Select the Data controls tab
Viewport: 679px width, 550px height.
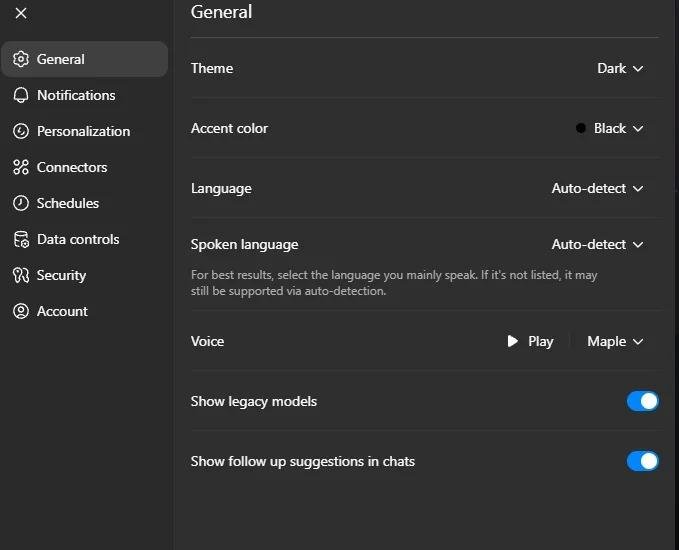coord(84,239)
